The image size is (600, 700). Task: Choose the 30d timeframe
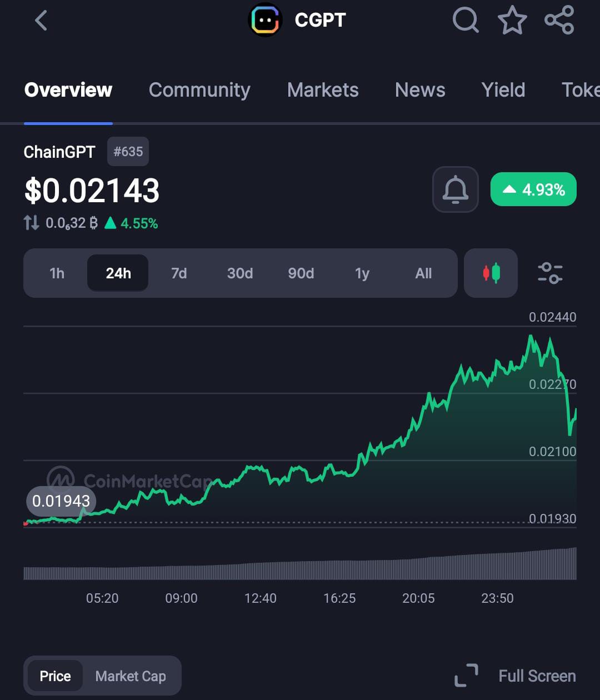pyautogui.click(x=240, y=273)
